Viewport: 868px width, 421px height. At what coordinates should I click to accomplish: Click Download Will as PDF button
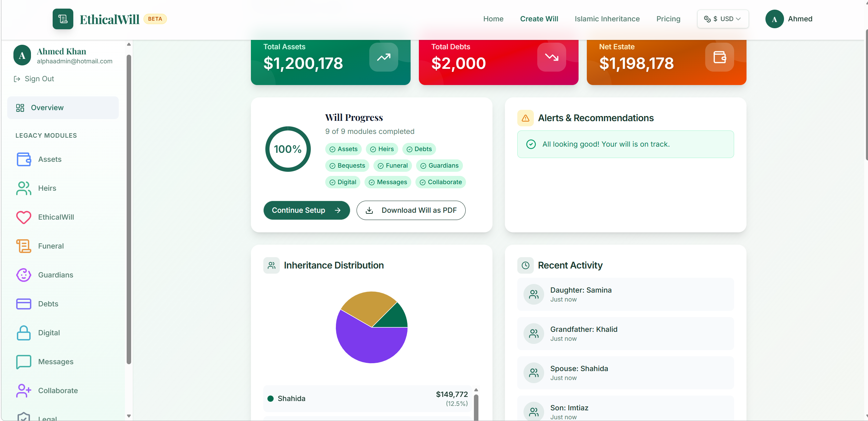coord(411,210)
